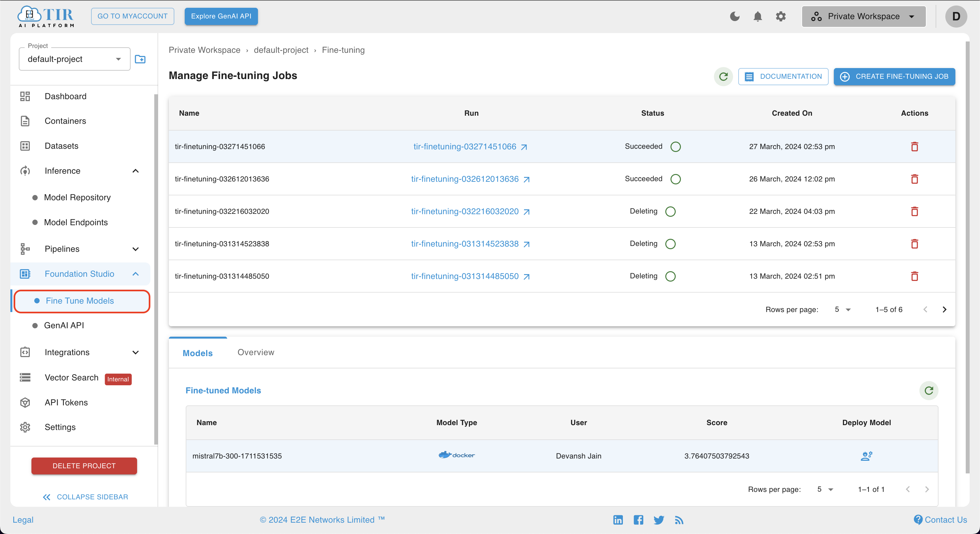Screen dimensions: 980x534
Task: Deploy the mistral7b-300-1711531535 model
Action: [866, 456]
